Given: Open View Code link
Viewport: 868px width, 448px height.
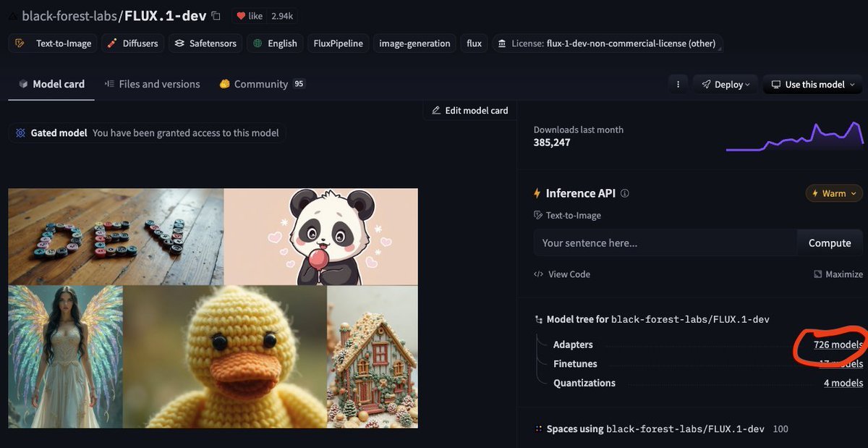Looking at the screenshot, I should pos(562,274).
